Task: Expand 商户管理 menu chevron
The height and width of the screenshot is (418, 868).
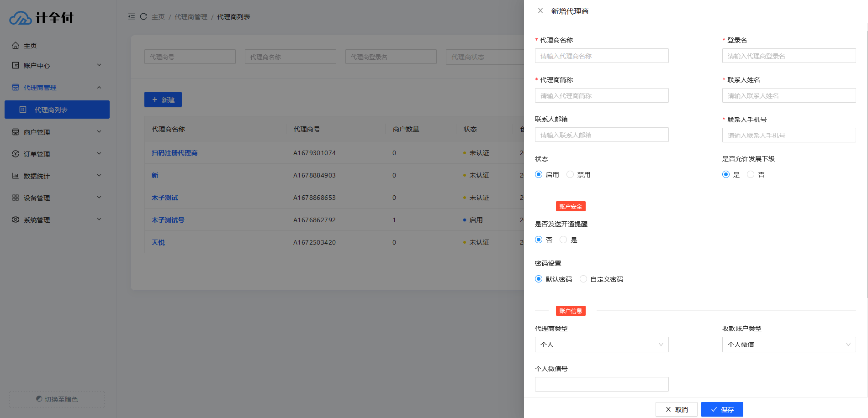Action: 99,132
